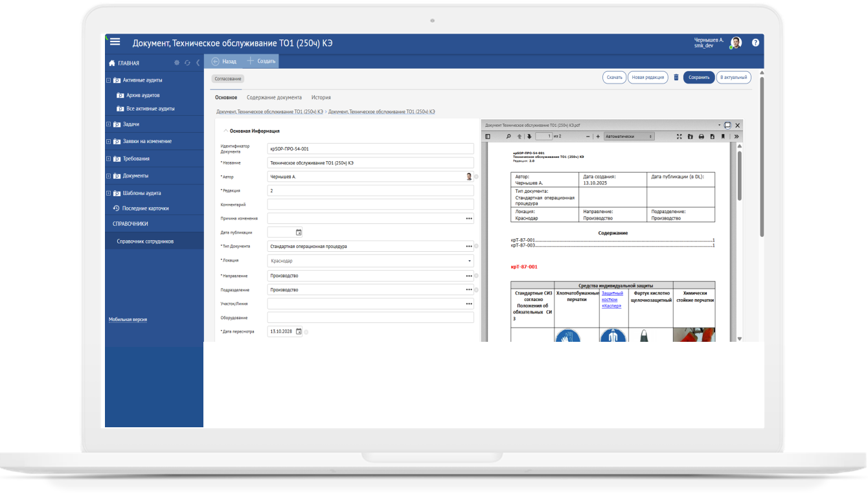The image size is (868, 503).
Task: Click the Сохранить button
Action: [698, 78]
